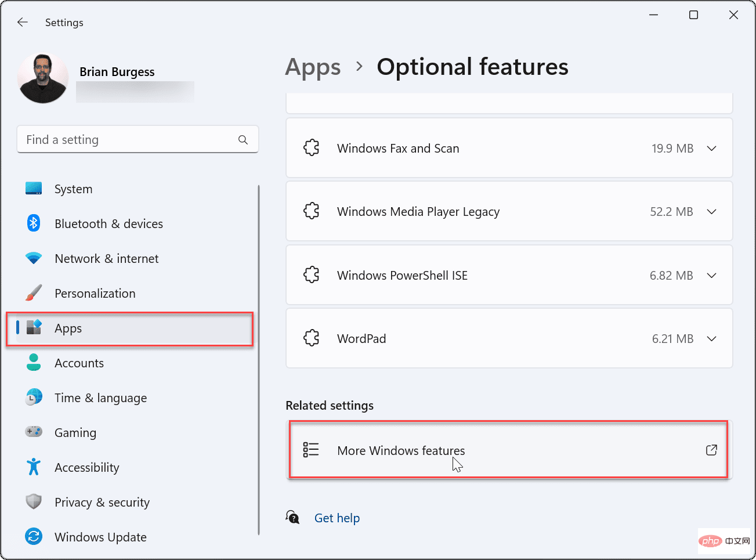The width and height of the screenshot is (756, 560).
Task: Expand the Windows Fax and Scan chevron
Action: [712, 149]
